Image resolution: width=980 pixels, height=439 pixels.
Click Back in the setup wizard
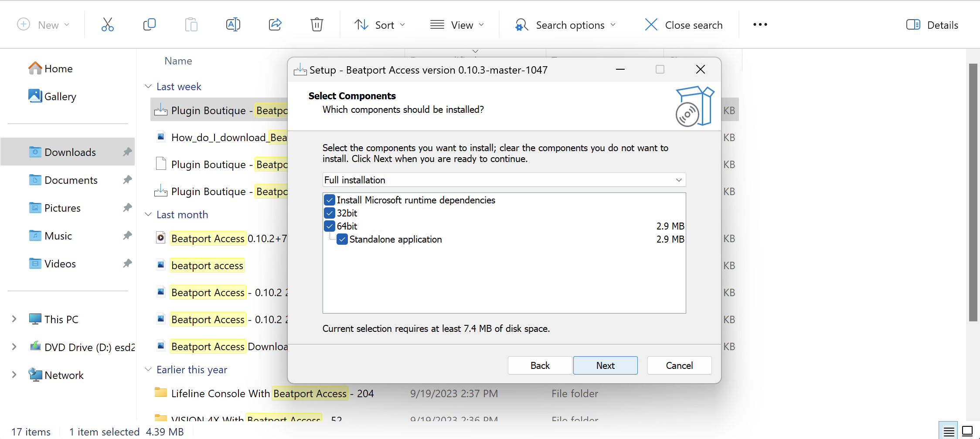(540, 365)
